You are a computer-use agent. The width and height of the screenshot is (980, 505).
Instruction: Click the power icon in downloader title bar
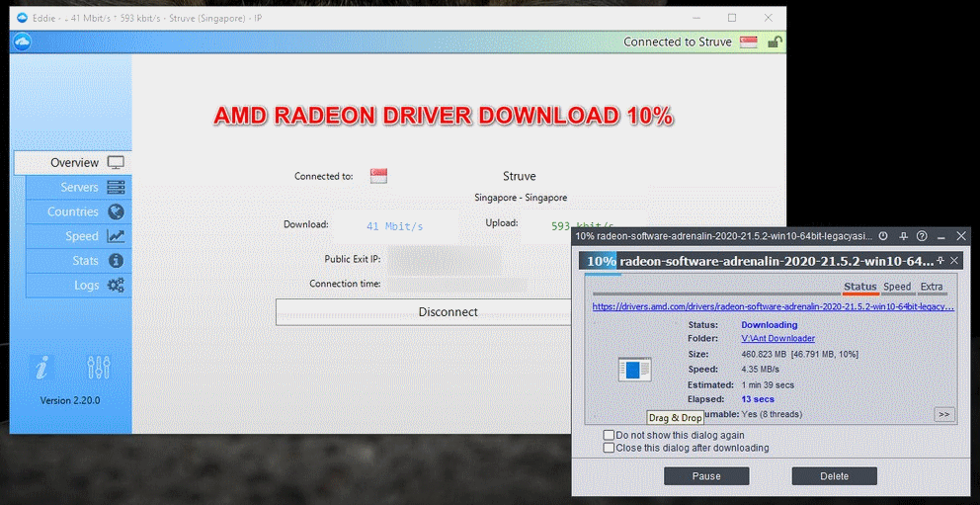(x=883, y=236)
